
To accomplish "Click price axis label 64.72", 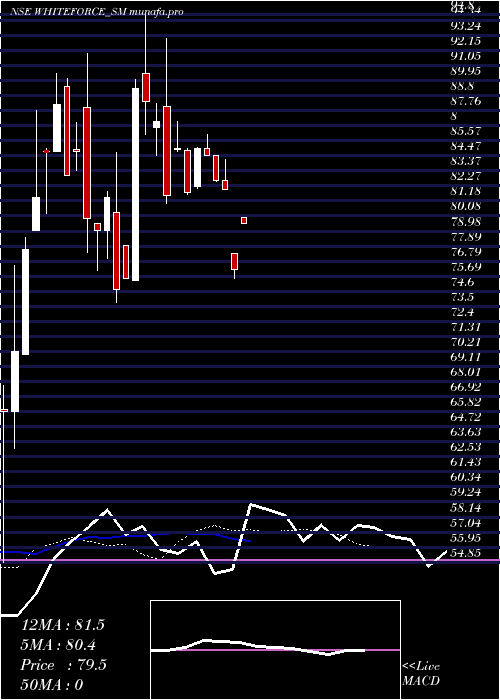I will 465,417.
